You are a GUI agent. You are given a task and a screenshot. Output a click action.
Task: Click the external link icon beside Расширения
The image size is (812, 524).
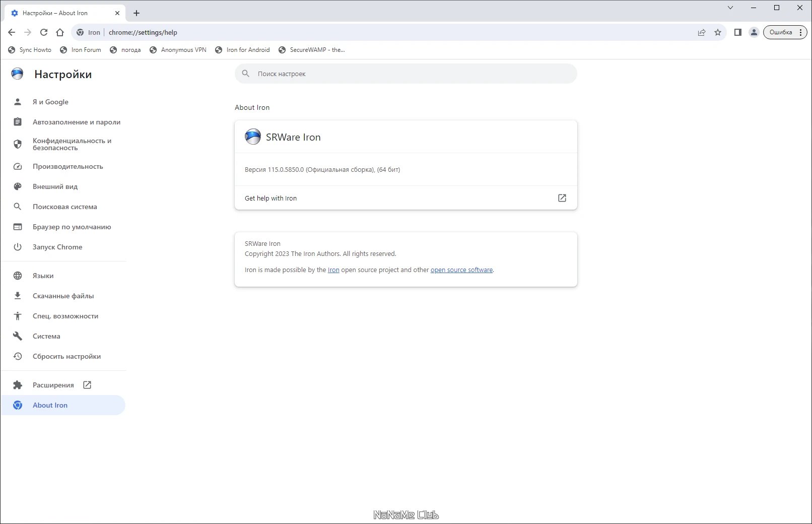tap(87, 385)
